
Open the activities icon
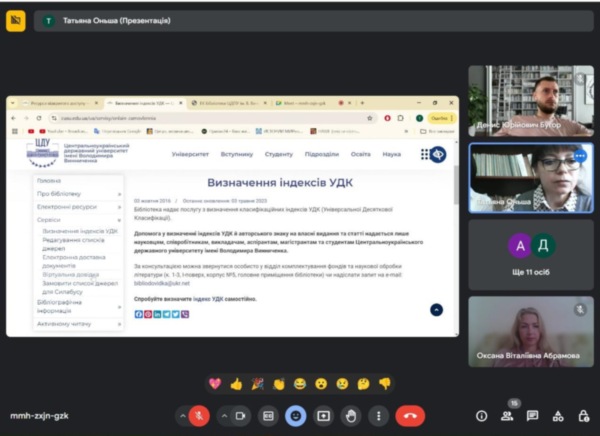557,416
